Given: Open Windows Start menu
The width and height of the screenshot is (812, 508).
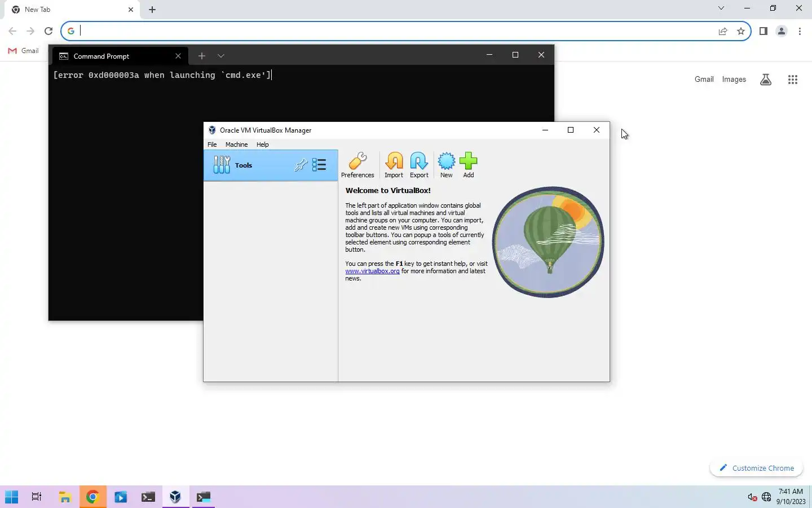Looking at the screenshot, I should [11, 497].
